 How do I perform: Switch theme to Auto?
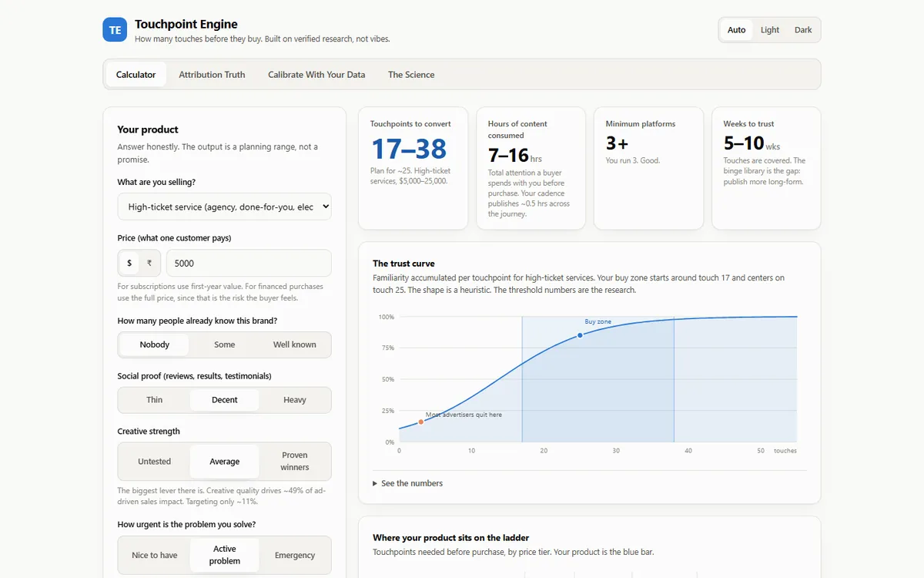pyautogui.click(x=737, y=30)
